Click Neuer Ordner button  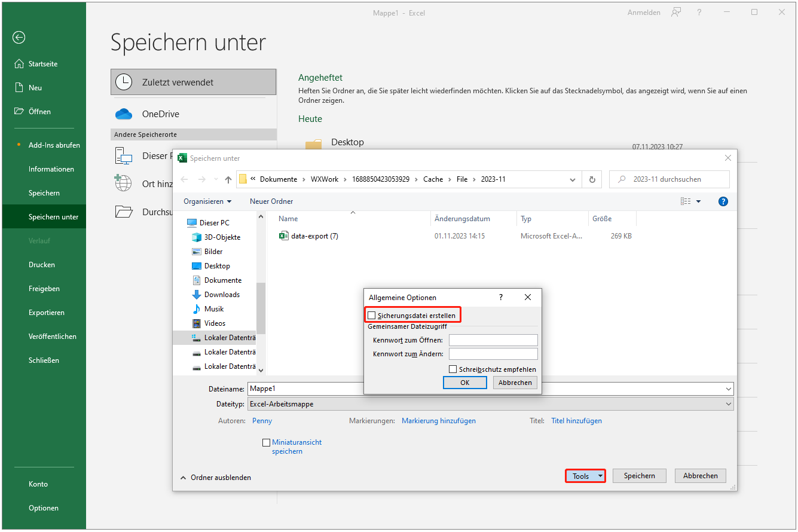(271, 201)
